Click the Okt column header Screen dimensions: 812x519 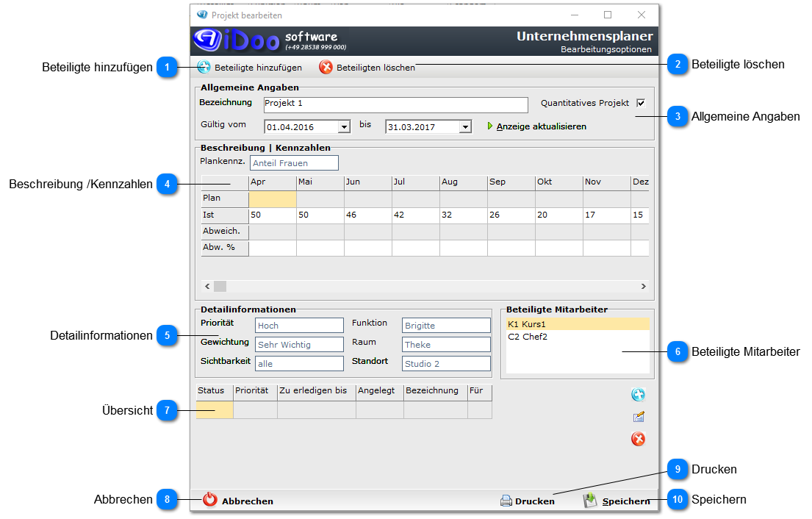559,182
